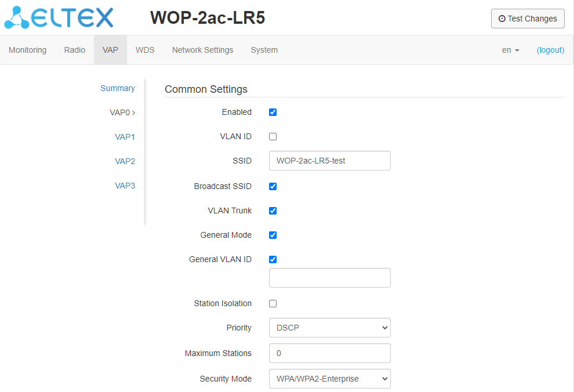Screen dimensions: 574x392
Task: Toggle the VLAN Trunk checkbox
Action: [x=273, y=211]
